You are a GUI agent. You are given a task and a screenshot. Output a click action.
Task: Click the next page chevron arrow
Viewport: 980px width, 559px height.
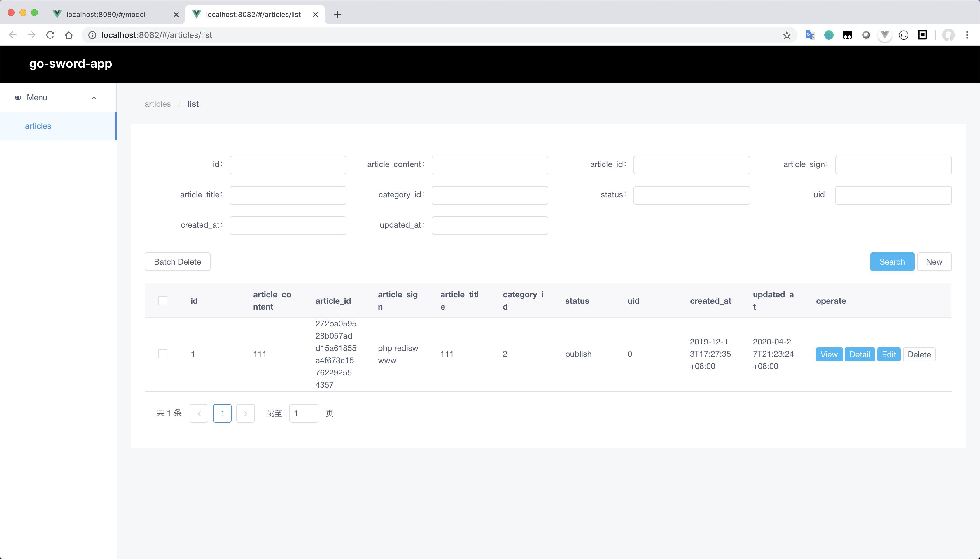tap(245, 413)
